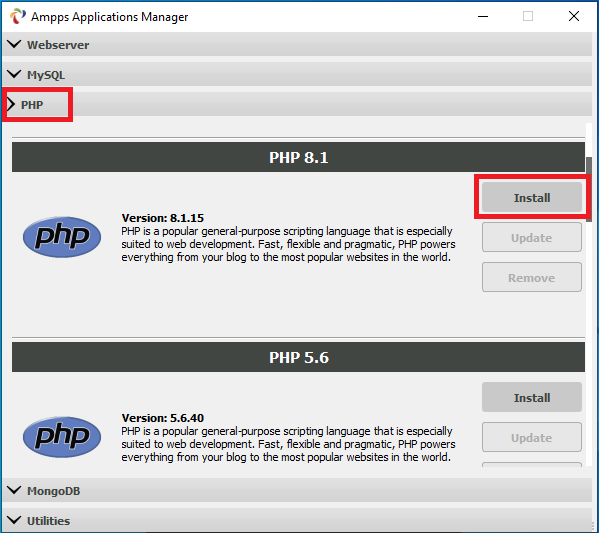Install PHP 5.6
This screenshot has width=599, height=533.
[x=531, y=397]
